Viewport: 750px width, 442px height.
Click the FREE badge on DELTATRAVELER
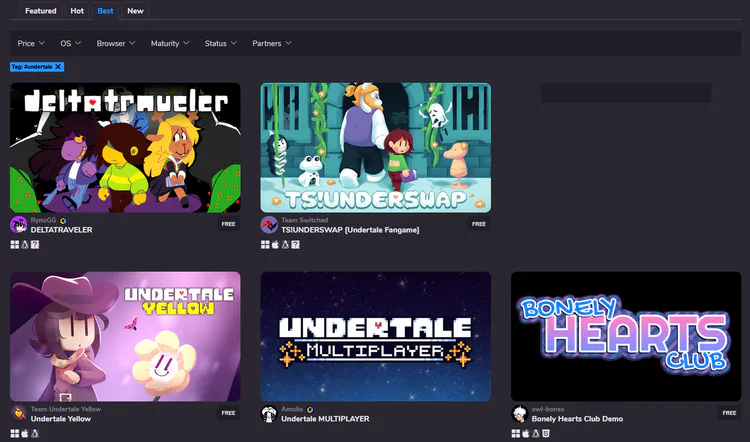229,224
